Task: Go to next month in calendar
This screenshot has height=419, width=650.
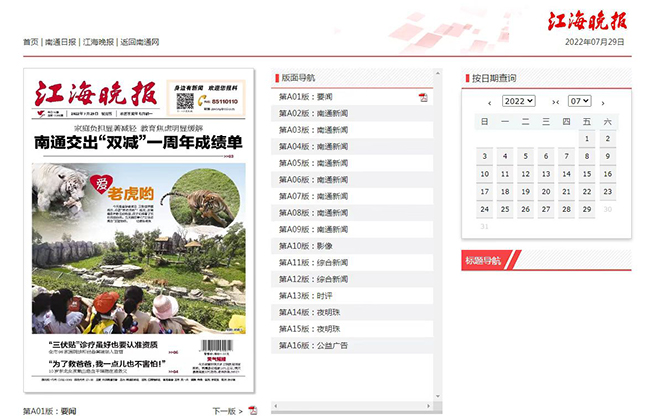Action: tap(603, 102)
